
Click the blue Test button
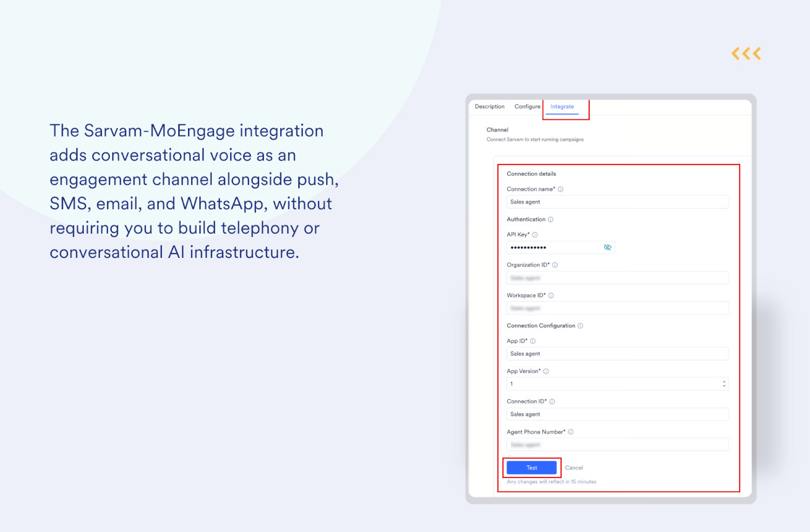click(531, 468)
